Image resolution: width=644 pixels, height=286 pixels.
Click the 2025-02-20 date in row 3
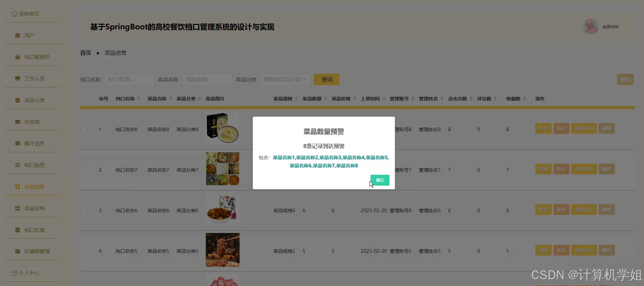pyautogui.click(x=374, y=211)
